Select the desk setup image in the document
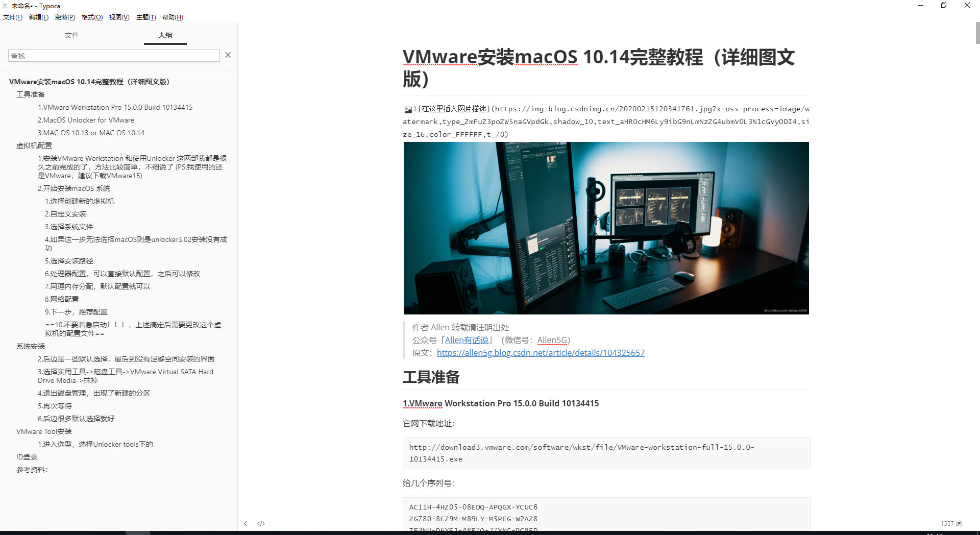The height and width of the screenshot is (535, 980). tap(606, 228)
